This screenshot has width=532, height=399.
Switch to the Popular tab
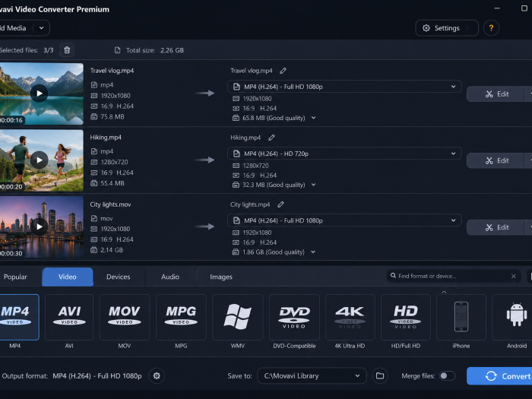point(15,277)
